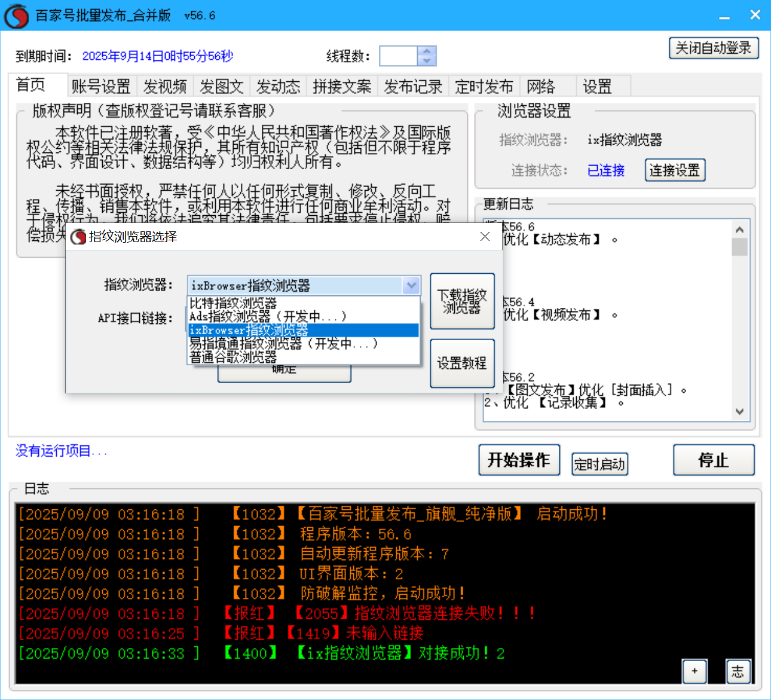Click the 开始操作 button

(519, 460)
